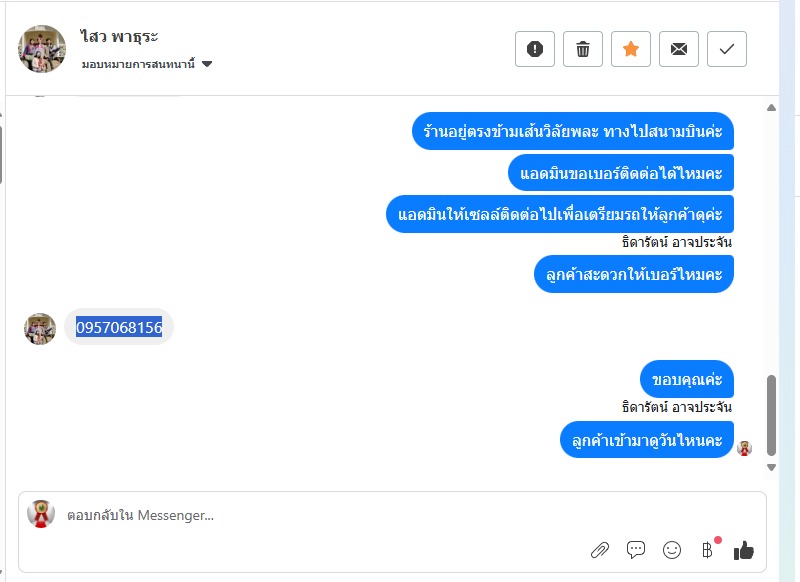The width and height of the screenshot is (800, 582).
Task: Attach a file with the paperclip icon
Action: pyautogui.click(x=600, y=549)
